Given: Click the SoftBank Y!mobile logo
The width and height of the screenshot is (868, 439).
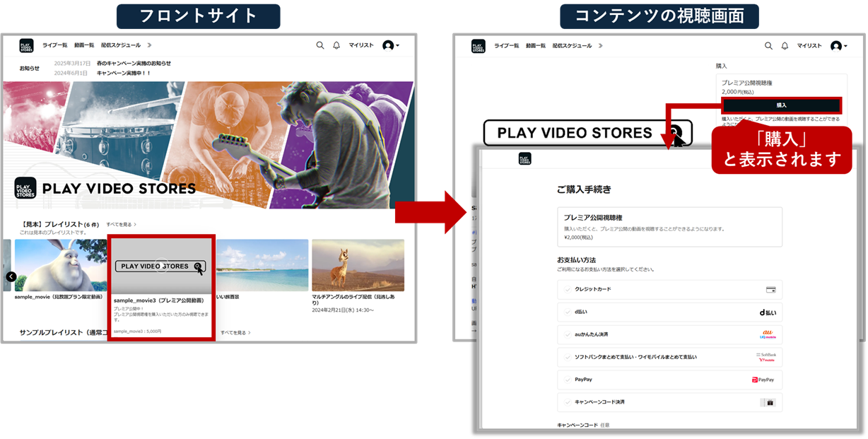Looking at the screenshot, I should pos(766,357).
